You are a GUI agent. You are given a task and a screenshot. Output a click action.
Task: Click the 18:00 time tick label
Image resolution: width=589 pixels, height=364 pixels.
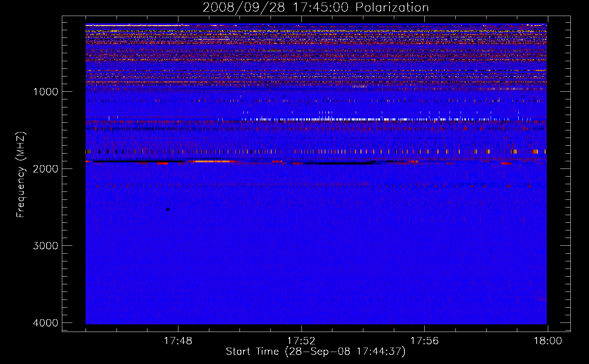pos(548,341)
